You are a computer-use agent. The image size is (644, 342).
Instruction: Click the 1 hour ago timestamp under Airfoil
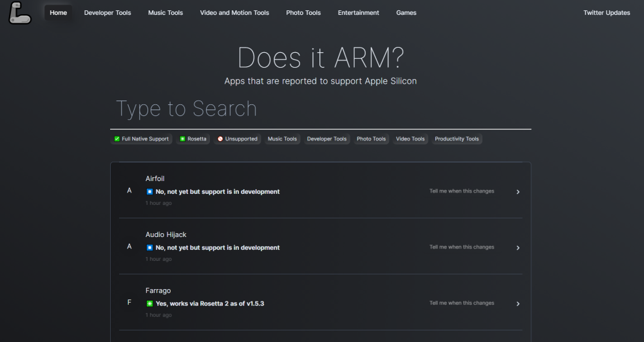click(x=158, y=204)
